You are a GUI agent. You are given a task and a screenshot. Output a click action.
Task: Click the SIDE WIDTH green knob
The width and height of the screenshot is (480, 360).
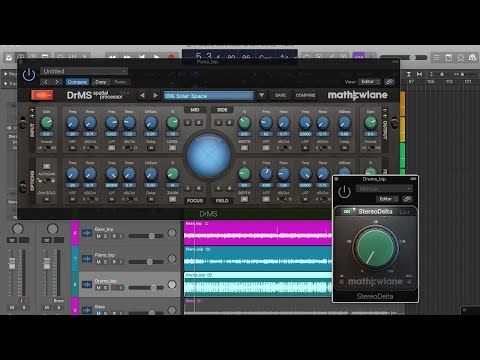pyautogui.click(x=244, y=123)
